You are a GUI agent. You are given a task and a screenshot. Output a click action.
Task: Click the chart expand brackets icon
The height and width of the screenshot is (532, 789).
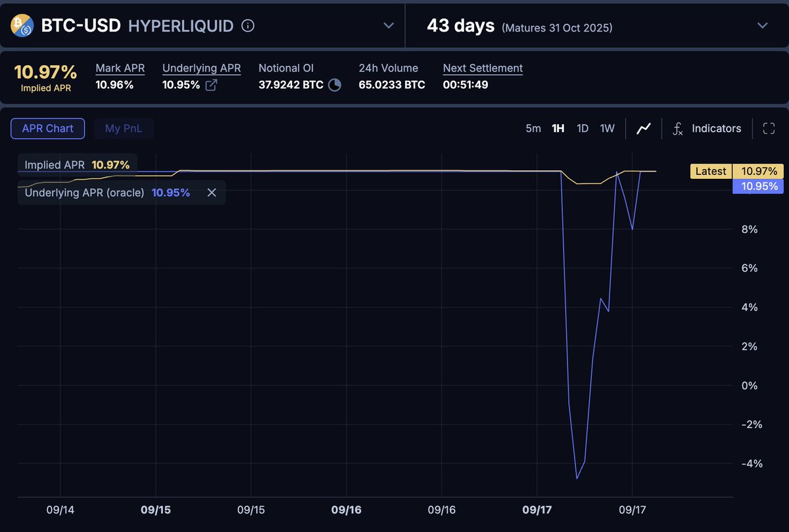(769, 128)
